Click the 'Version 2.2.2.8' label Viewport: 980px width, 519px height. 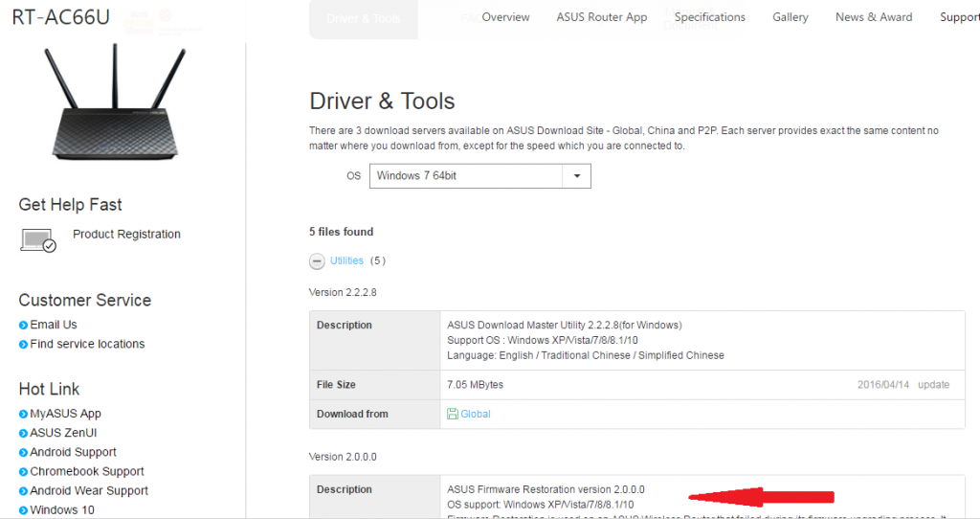tap(343, 293)
